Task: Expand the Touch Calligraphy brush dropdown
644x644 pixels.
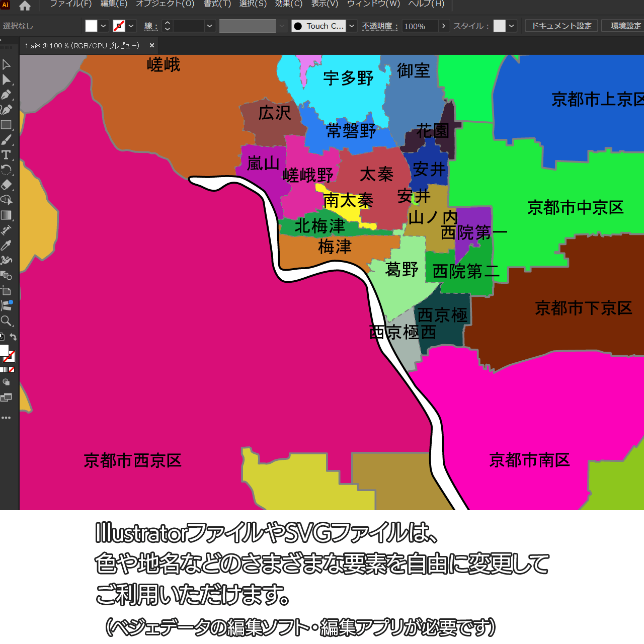Action: 352,26
